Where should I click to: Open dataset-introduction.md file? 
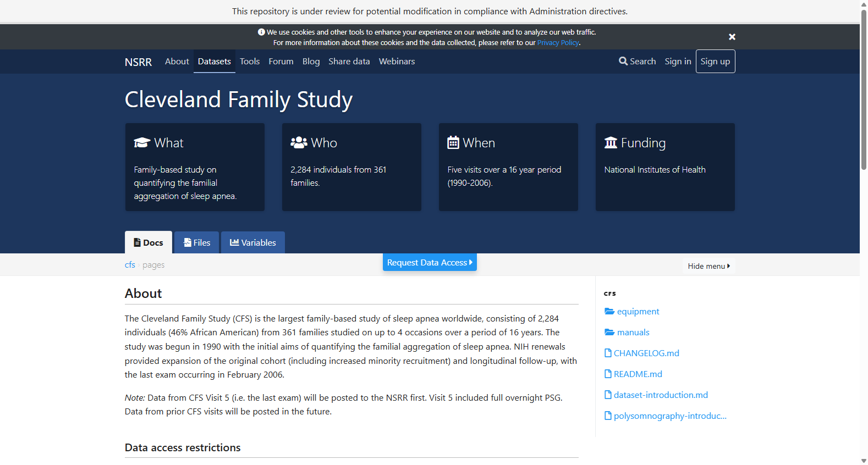click(661, 395)
